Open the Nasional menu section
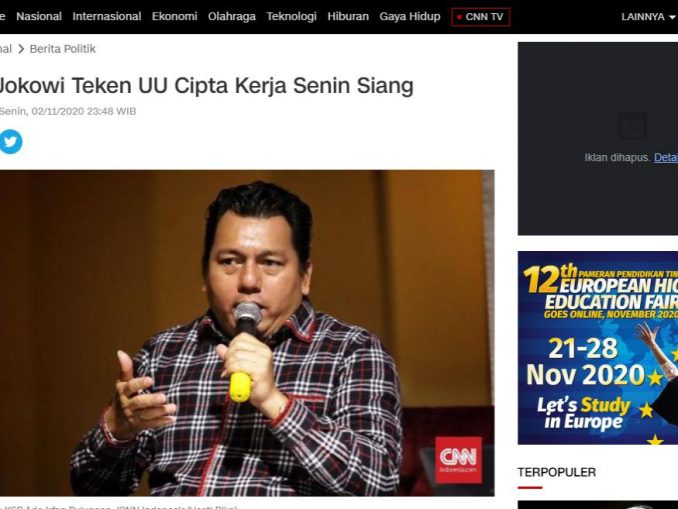 pos(39,16)
